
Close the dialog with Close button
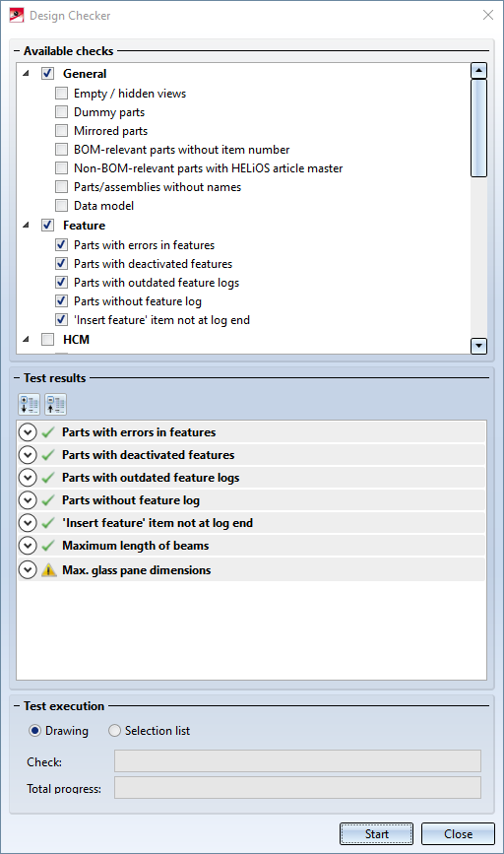point(458,834)
